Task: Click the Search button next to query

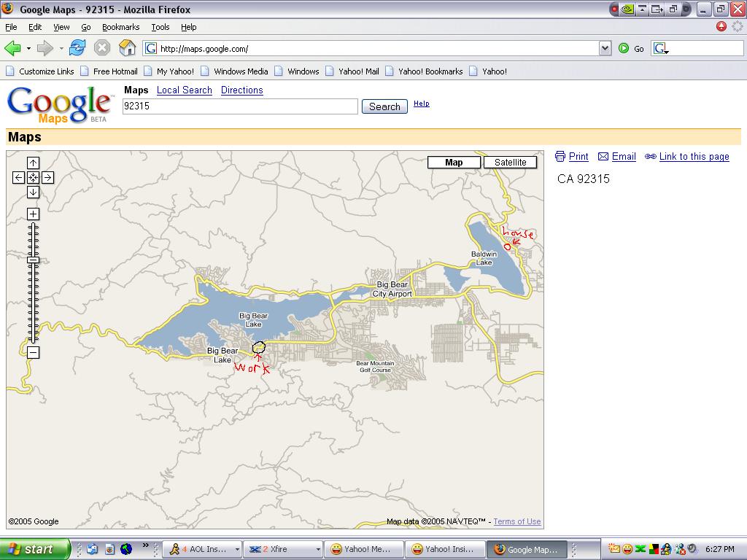Action: (384, 106)
